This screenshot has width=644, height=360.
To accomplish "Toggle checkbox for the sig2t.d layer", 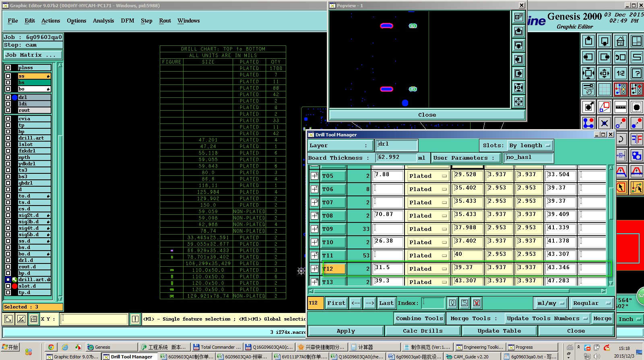I will [x=8, y=215].
